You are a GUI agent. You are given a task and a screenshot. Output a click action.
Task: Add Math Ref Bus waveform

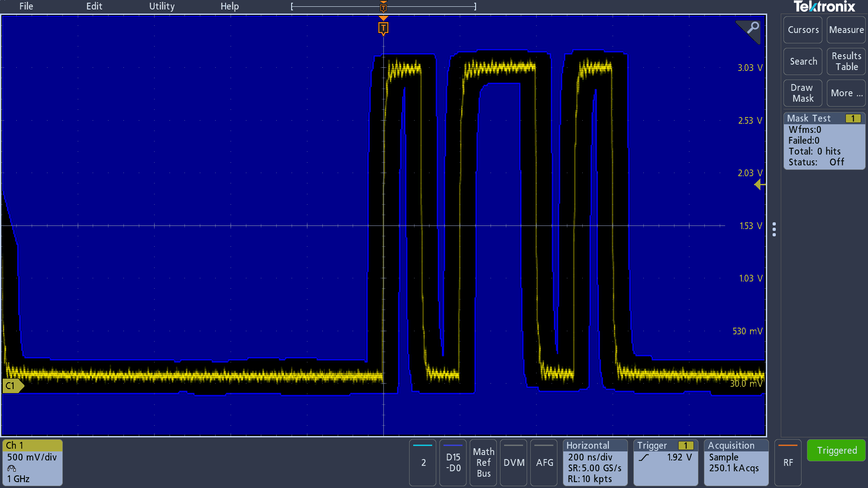pyautogui.click(x=483, y=462)
